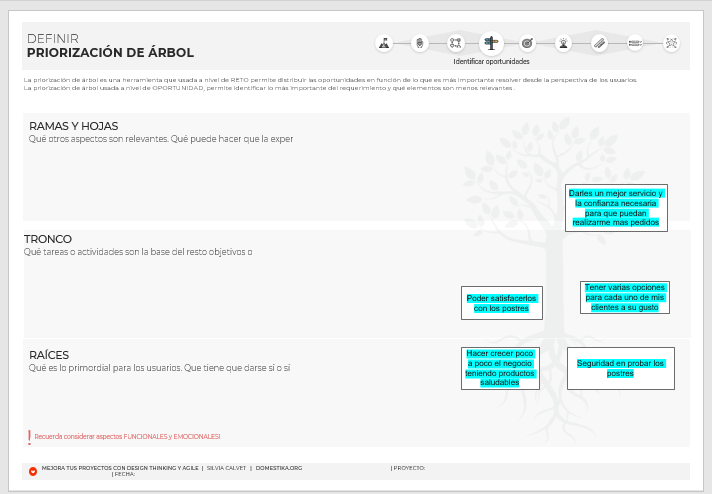712x494 pixels.
Task: Click the 'DOMESTIKA.ORG' footer text
Action: click(279, 468)
